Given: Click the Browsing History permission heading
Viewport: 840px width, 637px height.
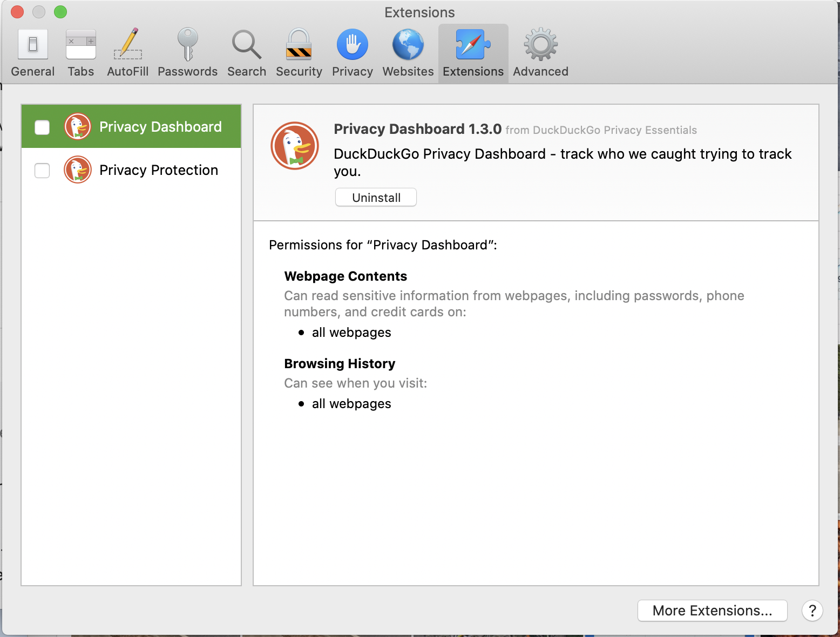Looking at the screenshot, I should pyautogui.click(x=340, y=364).
